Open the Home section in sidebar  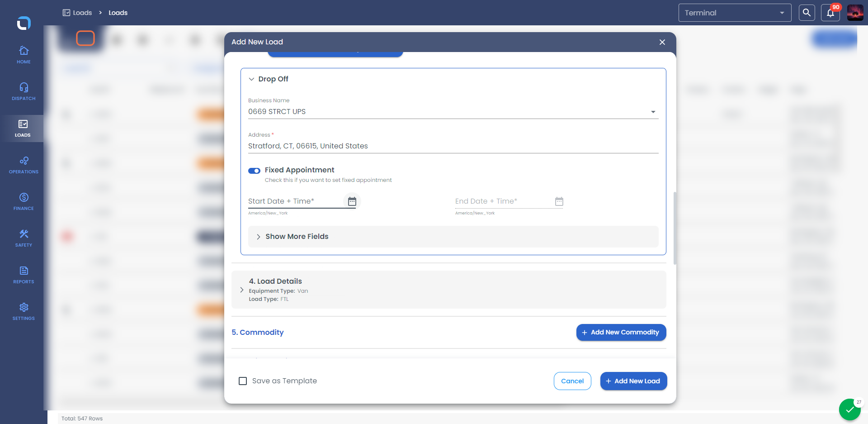24,55
